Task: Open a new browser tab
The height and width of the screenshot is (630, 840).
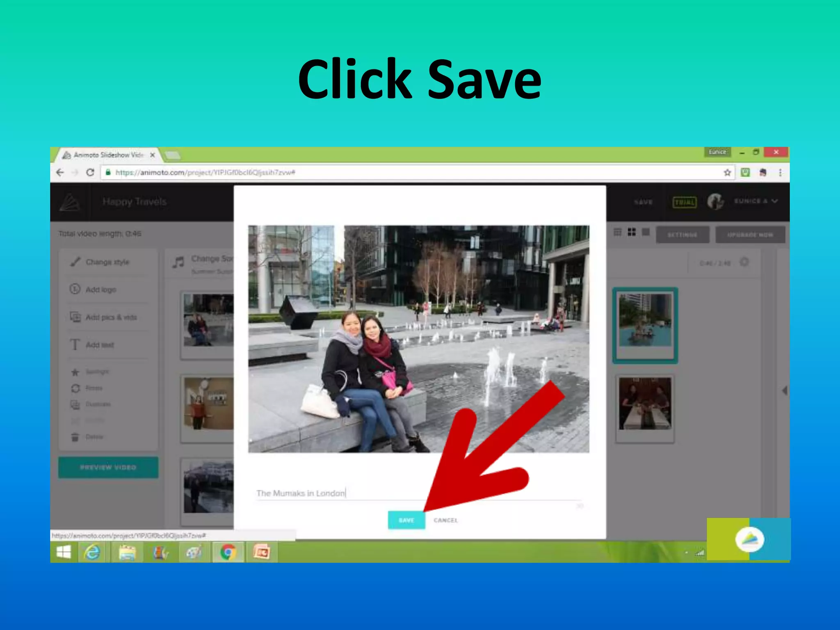Action: coord(172,155)
